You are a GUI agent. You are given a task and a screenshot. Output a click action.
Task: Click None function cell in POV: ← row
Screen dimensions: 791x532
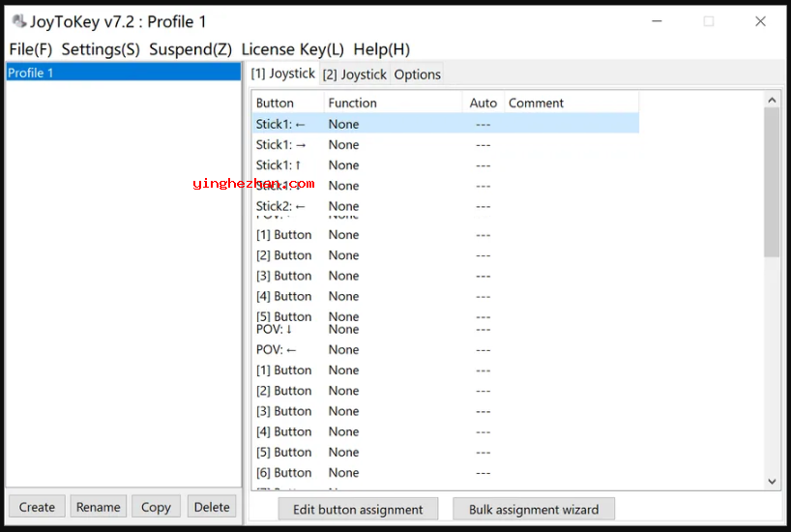coord(343,350)
